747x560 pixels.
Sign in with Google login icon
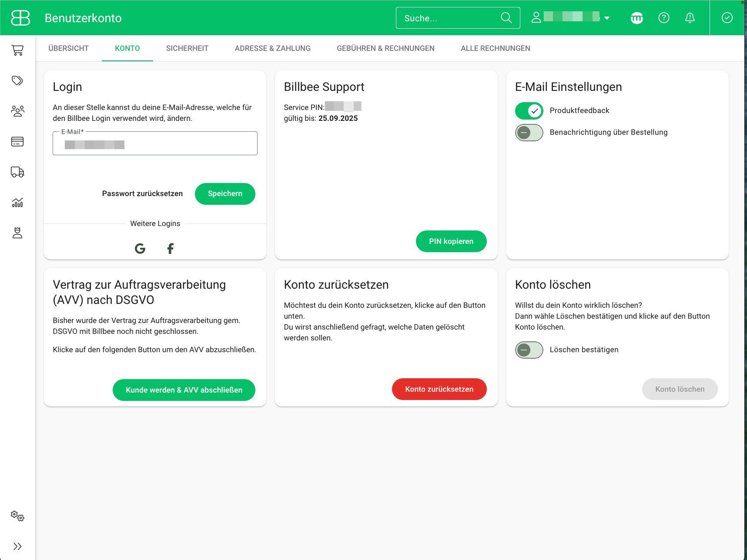tap(140, 249)
